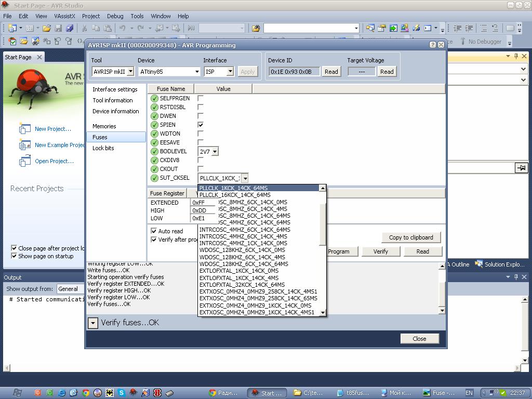Viewport: 532px width, 399px height.
Task: Open the BODLEVEL dropdown
Action: tap(215, 152)
